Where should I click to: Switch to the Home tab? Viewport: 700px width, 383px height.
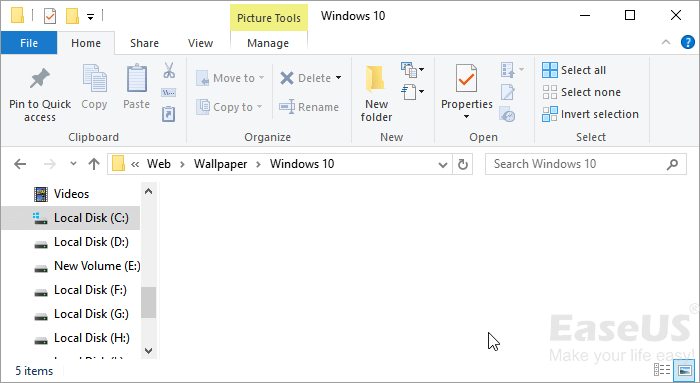point(86,43)
